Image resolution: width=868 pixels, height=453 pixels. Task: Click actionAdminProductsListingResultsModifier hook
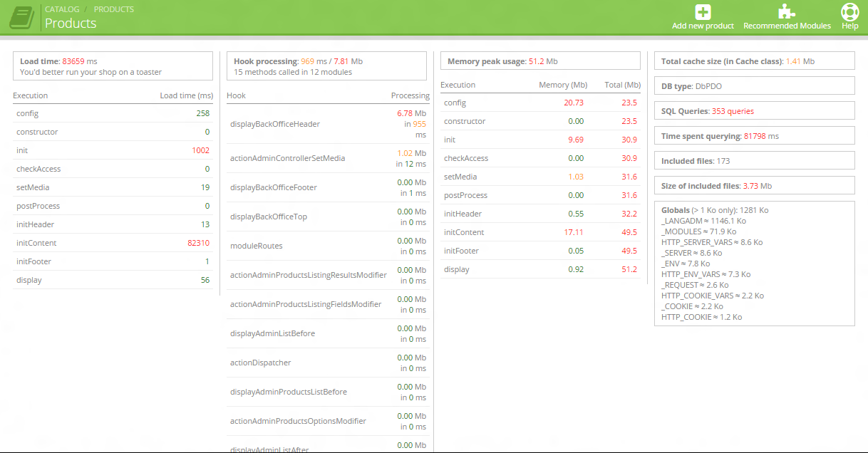[309, 275]
